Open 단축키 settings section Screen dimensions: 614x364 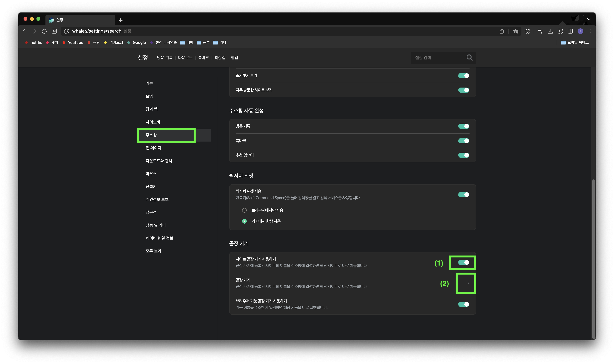point(151,186)
